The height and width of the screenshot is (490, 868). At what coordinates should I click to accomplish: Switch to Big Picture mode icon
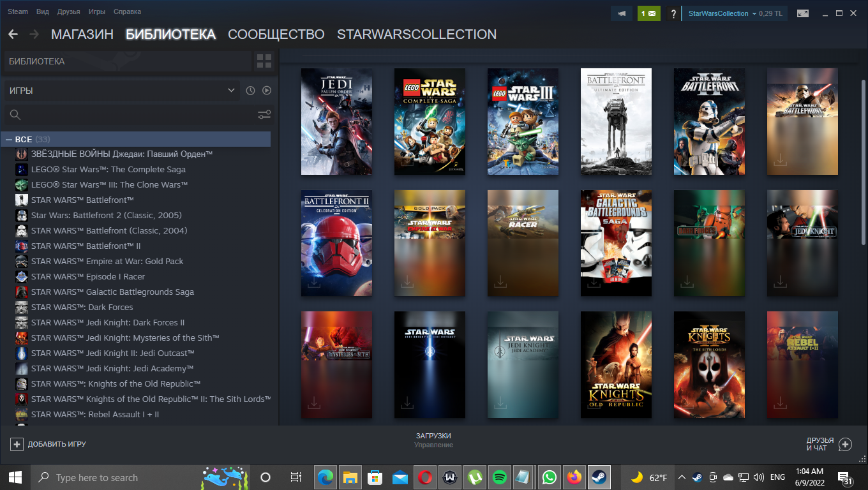pyautogui.click(x=803, y=13)
